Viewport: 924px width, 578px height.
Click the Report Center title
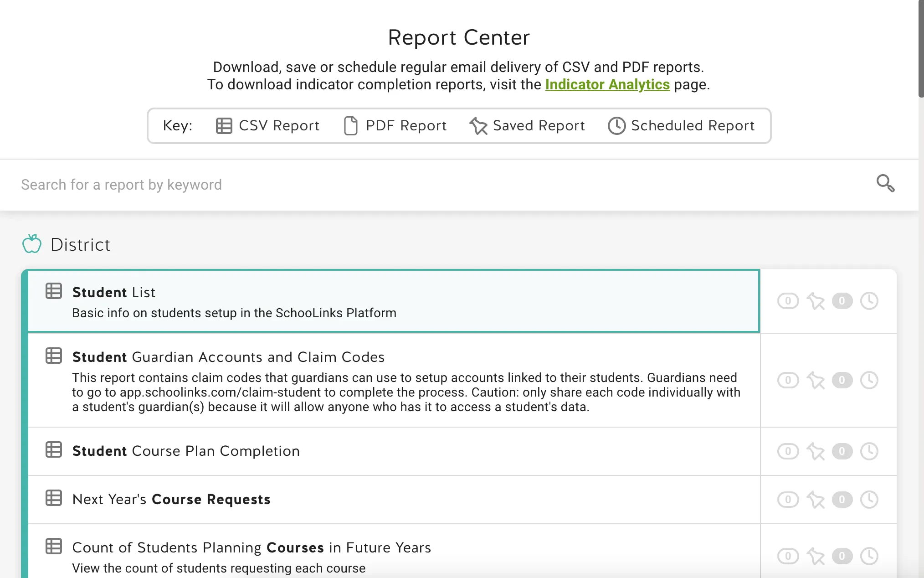pyautogui.click(x=459, y=37)
